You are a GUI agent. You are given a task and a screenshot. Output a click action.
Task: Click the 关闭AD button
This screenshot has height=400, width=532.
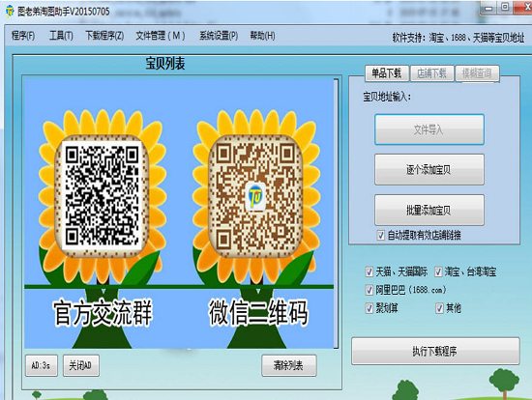[81, 365]
